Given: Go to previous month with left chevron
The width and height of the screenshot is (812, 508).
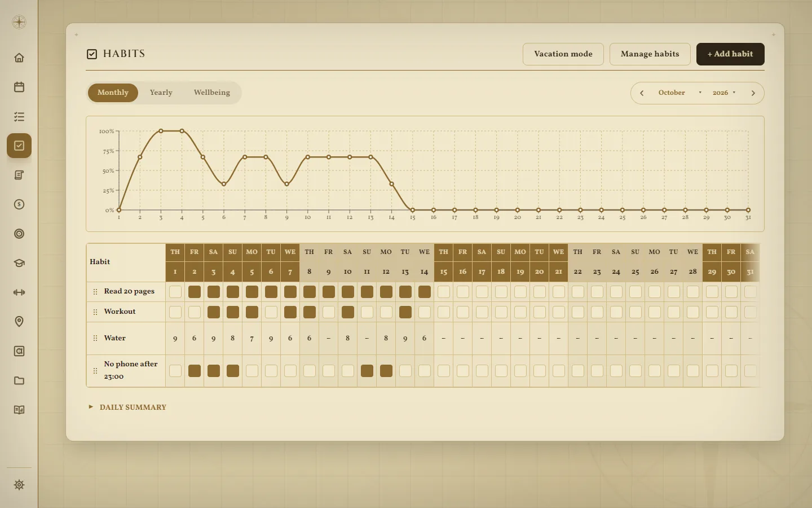Looking at the screenshot, I should pos(642,93).
